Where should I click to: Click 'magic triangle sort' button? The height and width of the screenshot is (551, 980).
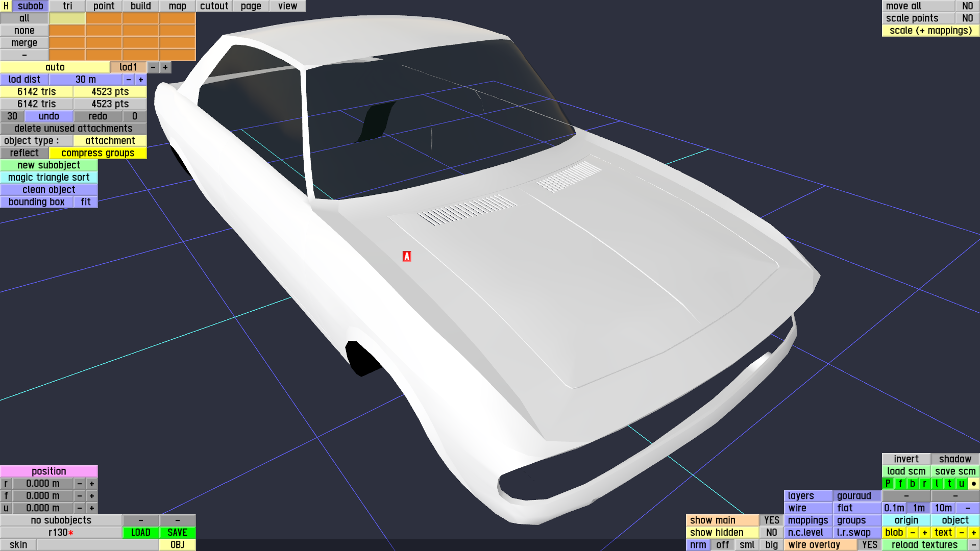coord(49,178)
